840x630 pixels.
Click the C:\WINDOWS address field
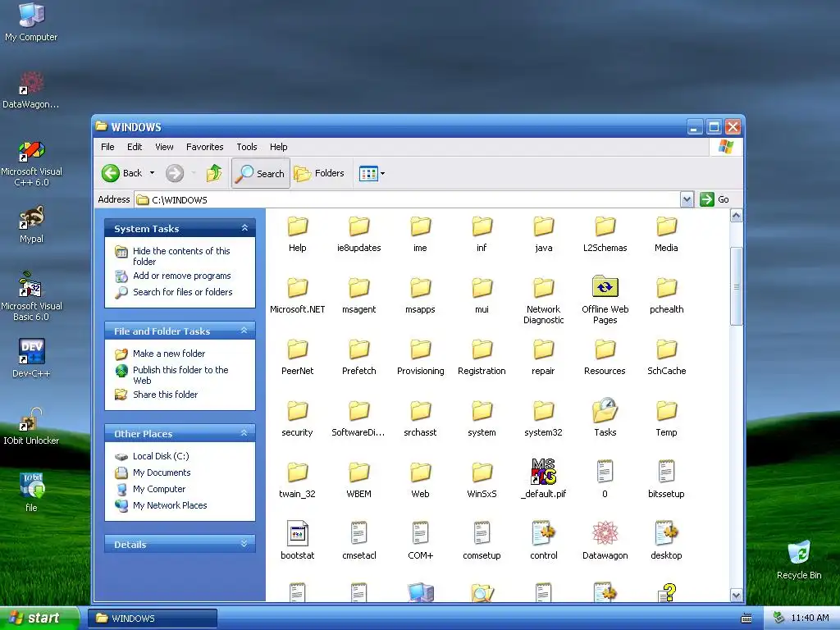[408, 200]
